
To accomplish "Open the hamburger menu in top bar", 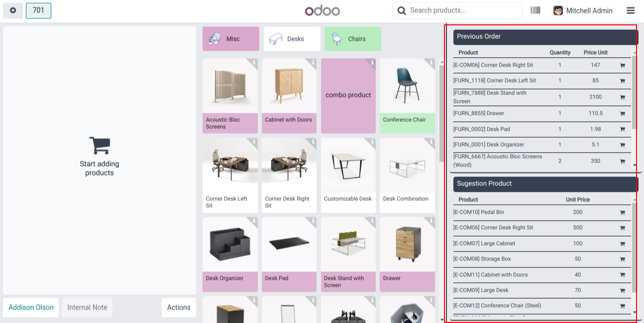I will pos(631,10).
